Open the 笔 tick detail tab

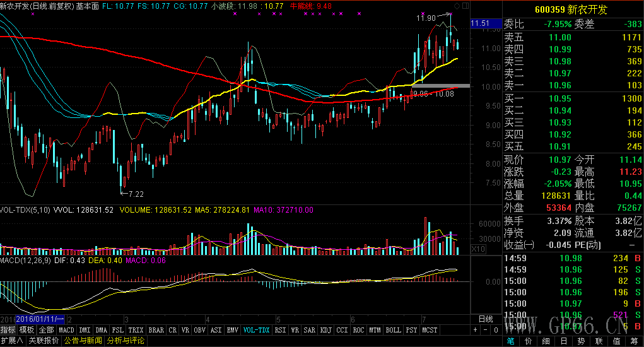pyautogui.click(x=510, y=341)
